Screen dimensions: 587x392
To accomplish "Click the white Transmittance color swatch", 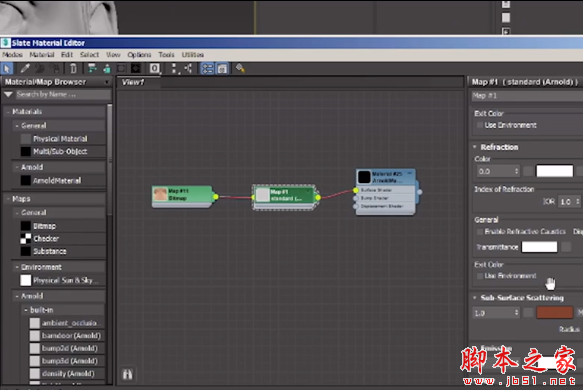I will click(539, 247).
